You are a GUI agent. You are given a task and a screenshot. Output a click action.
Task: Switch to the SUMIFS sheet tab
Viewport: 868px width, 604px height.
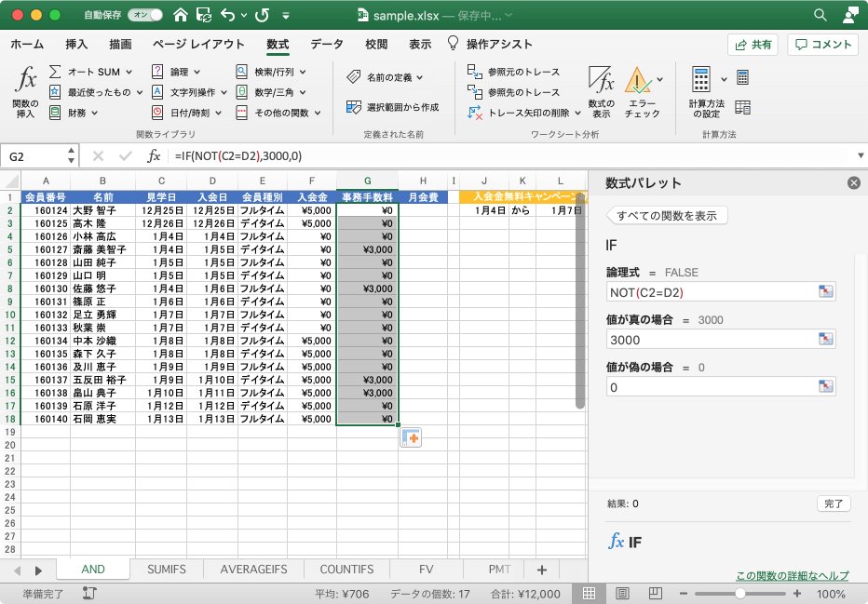point(167,570)
